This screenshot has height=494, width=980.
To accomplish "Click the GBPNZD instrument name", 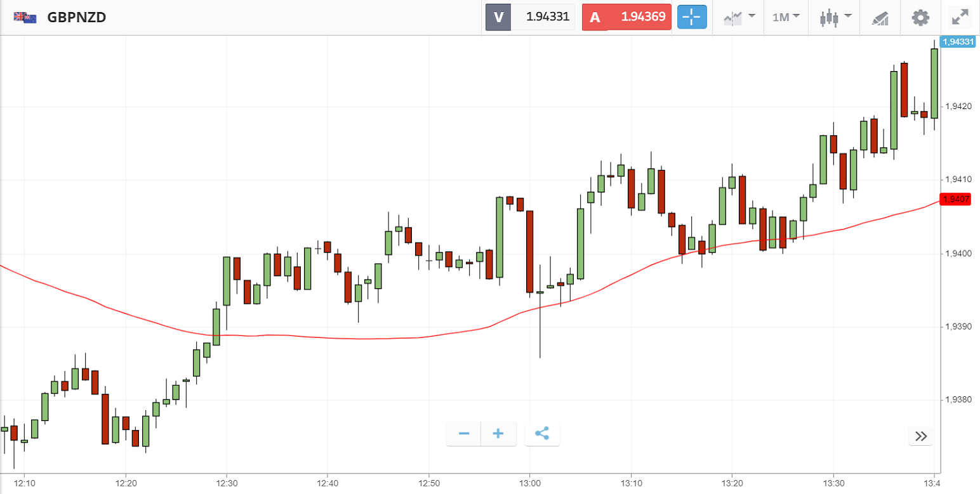I will (x=77, y=17).
